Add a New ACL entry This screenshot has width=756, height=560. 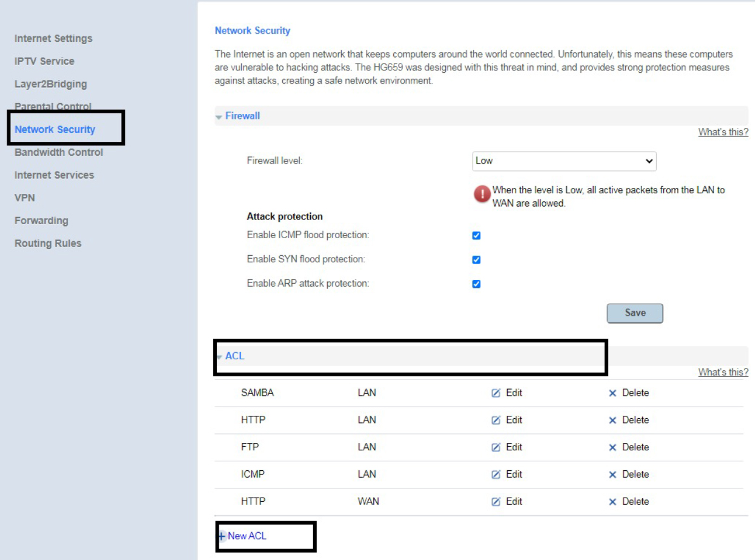242,536
